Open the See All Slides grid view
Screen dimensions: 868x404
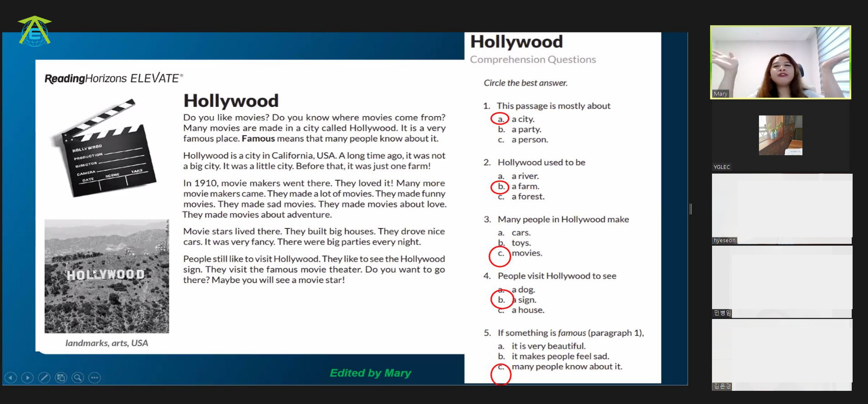(x=61, y=377)
